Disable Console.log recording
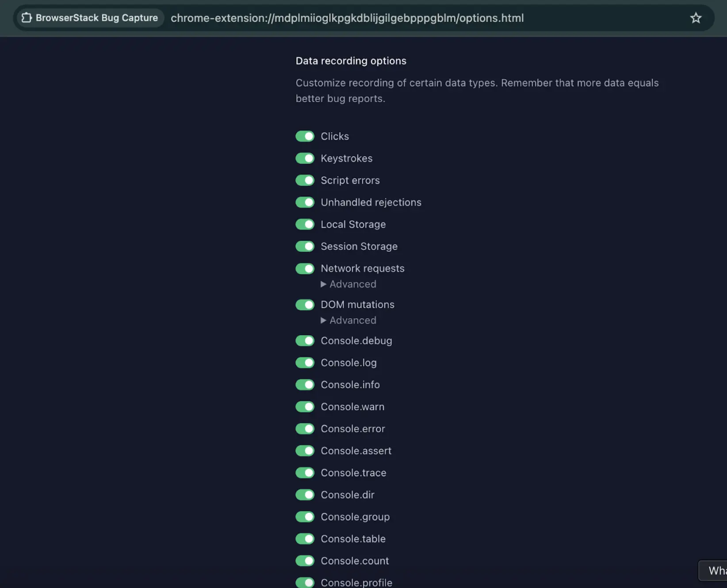Image resolution: width=727 pixels, height=588 pixels. point(305,363)
